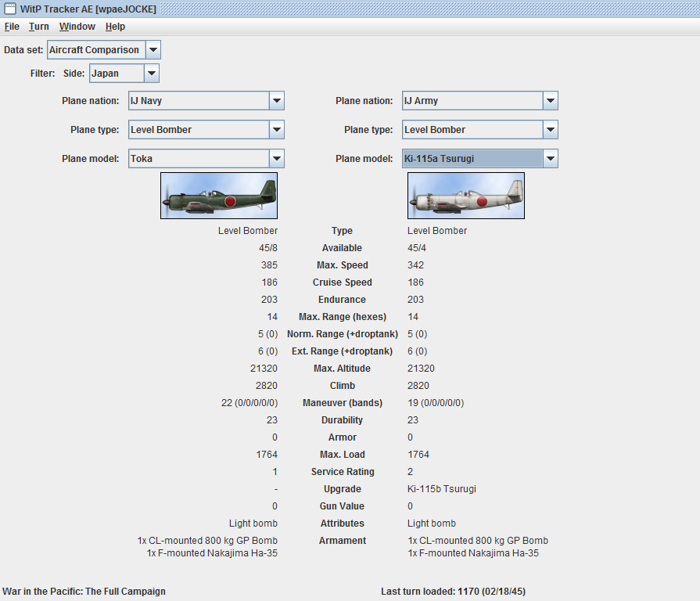Screen dimensions: 700x601
Task: Open the IJ Navy plane nation dropdown
Action: pyautogui.click(x=277, y=100)
